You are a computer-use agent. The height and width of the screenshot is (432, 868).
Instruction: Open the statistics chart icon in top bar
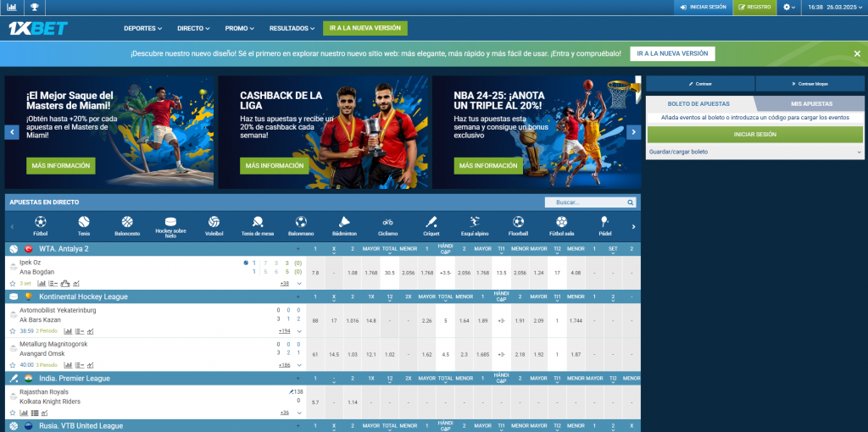pyautogui.click(x=12, y=7)
